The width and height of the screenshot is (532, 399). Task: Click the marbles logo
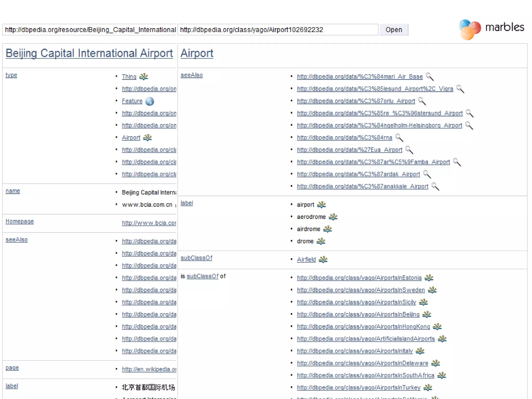point(491,29)
